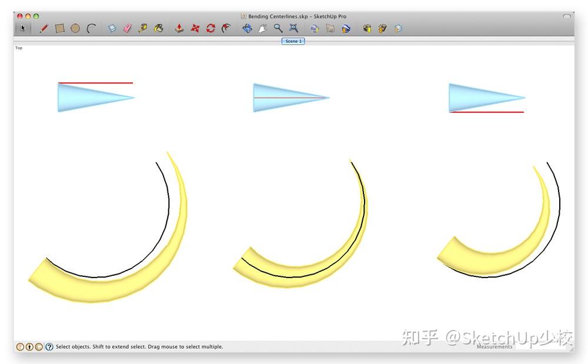Select the Zoom tool
This screenshot has width=588, height=364.
277,28
